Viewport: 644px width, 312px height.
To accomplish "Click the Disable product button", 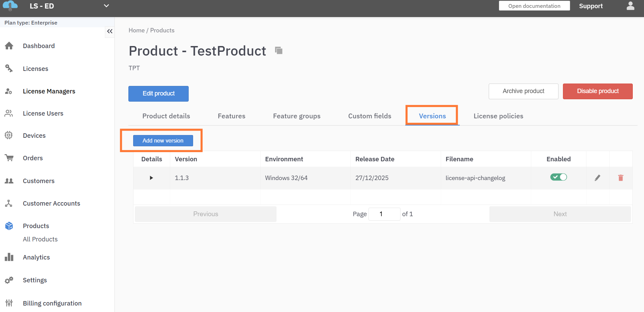I will pos(597,91).
